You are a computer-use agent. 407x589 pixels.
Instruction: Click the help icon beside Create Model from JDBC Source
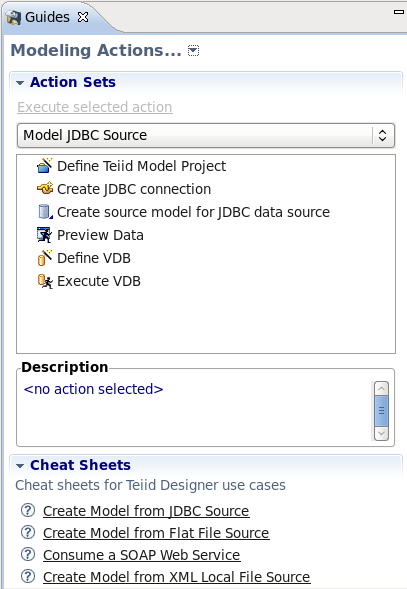pos(28,510)
